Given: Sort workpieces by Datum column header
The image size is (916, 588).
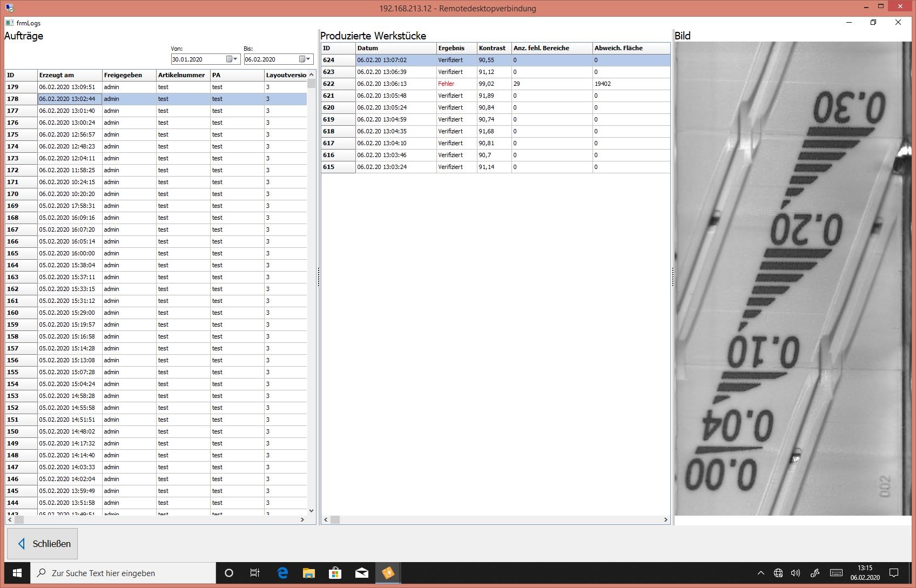Looking at the screenshot, I should [395, 48].
